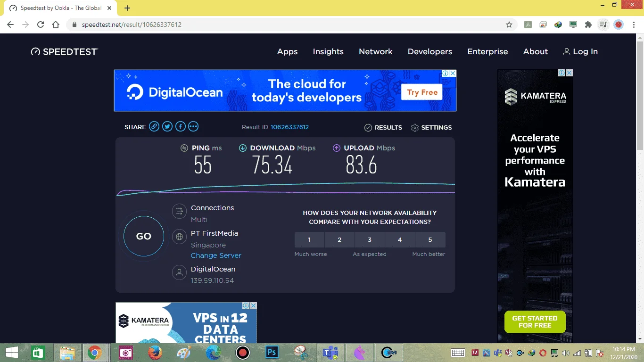Bookmark this page with the star icon
The width and height of the screenshot is (644, 362).
click(509, 25)
